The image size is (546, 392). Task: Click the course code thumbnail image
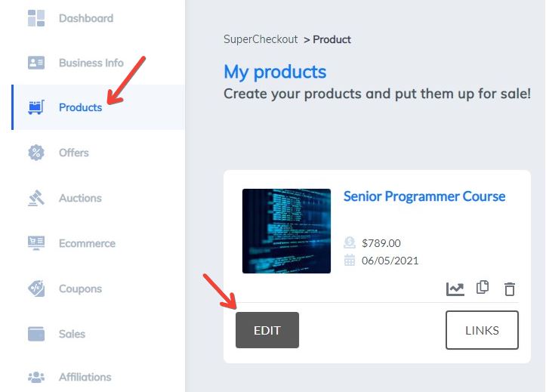tap(286, 231)
